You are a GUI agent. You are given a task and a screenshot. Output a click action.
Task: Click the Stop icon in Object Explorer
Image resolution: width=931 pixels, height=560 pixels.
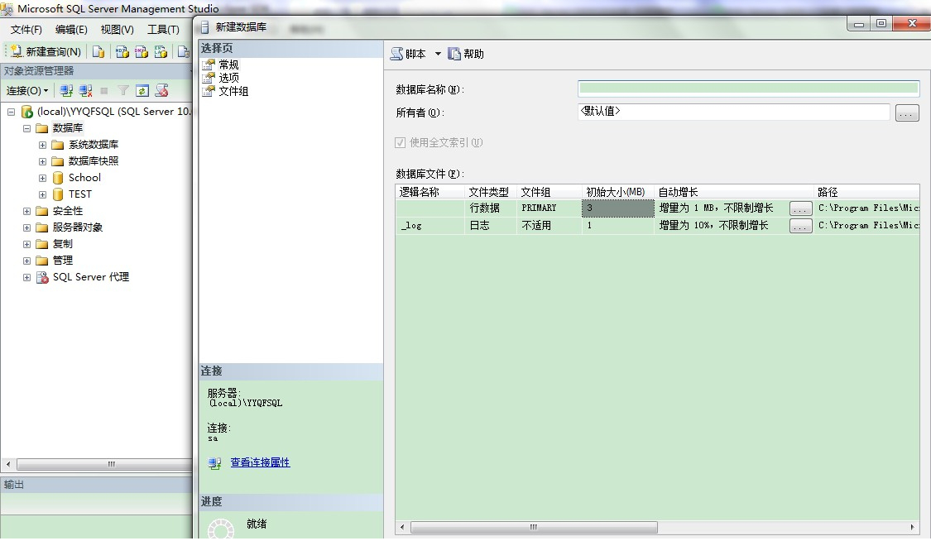[x=104, y=91]
